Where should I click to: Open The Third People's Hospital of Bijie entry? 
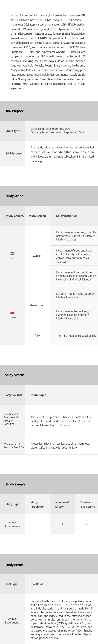coord(76,336)
